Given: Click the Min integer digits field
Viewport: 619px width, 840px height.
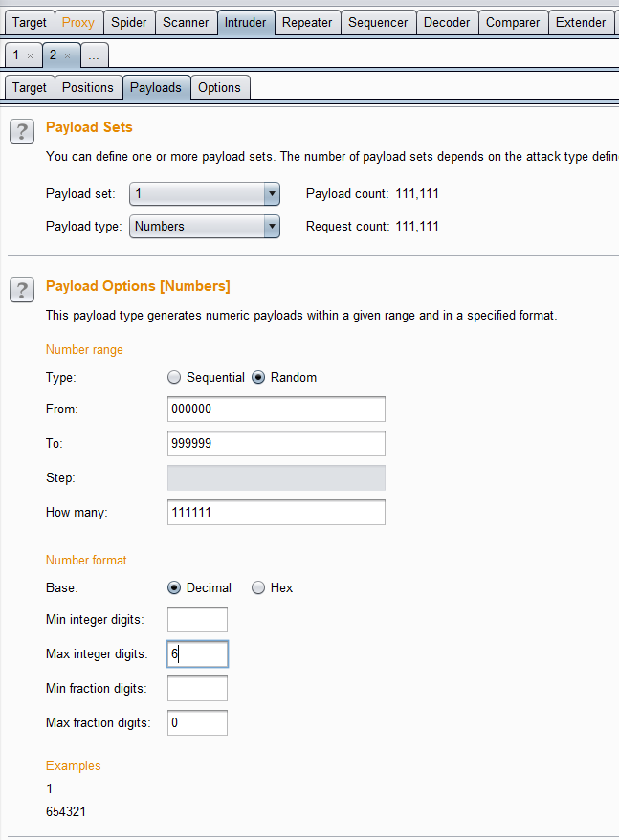Looking at the screenshot, I should (x=197, y=619).
